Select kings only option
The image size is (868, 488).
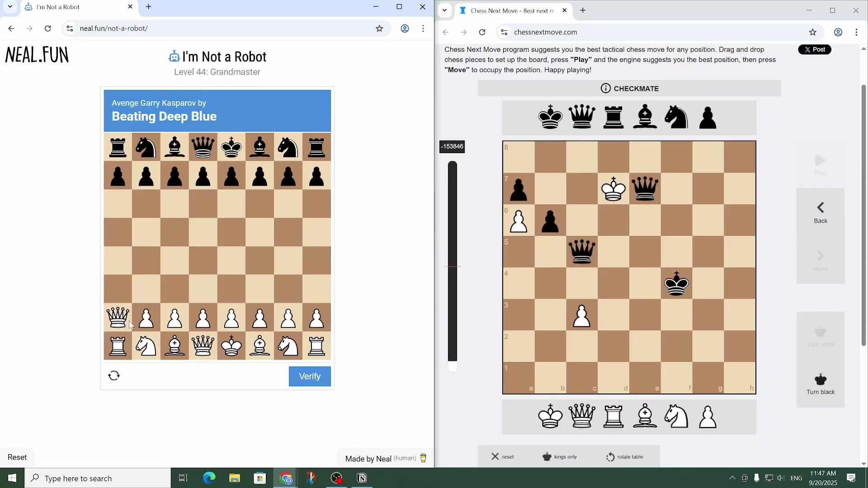[x=560, y=457]
